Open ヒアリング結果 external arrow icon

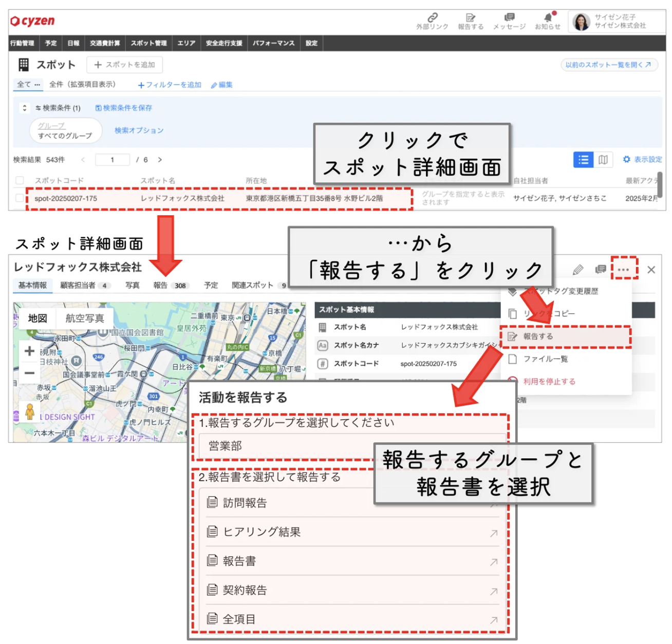494,533
